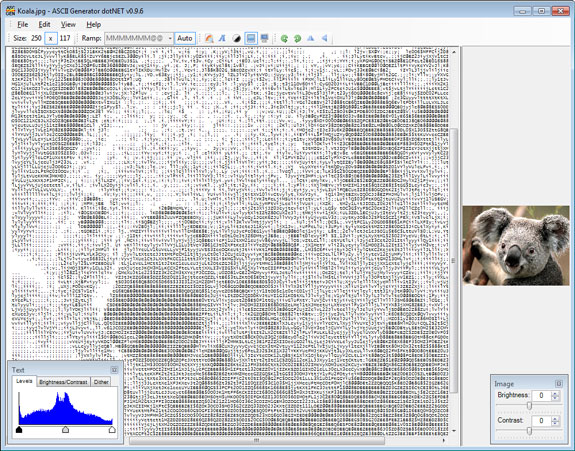The height and width of the screenshot is (451, 575).
Task: Switch to the Brightness/Contrast tab
Action: click(63, 382)
